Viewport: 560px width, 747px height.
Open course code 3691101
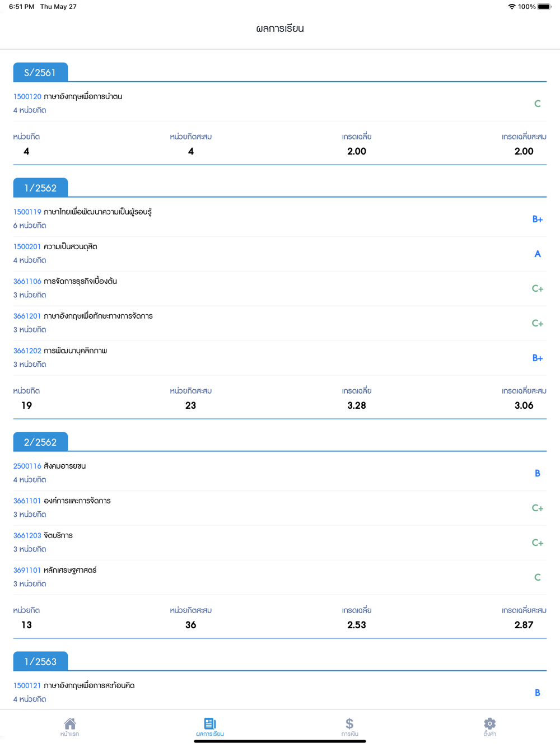coord(27,570)
